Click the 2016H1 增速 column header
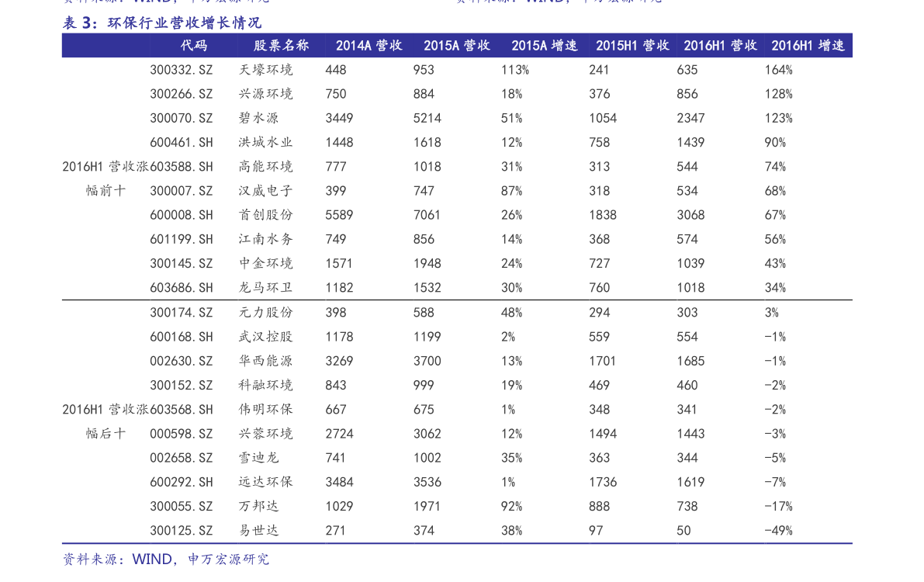 (x=808, y=46)
